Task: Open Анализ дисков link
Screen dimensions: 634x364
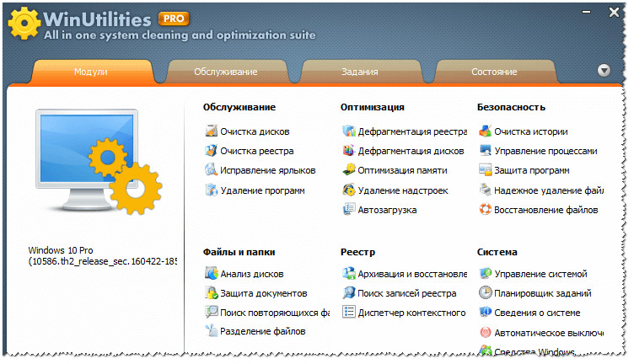Action: click(x=252, y=274)
